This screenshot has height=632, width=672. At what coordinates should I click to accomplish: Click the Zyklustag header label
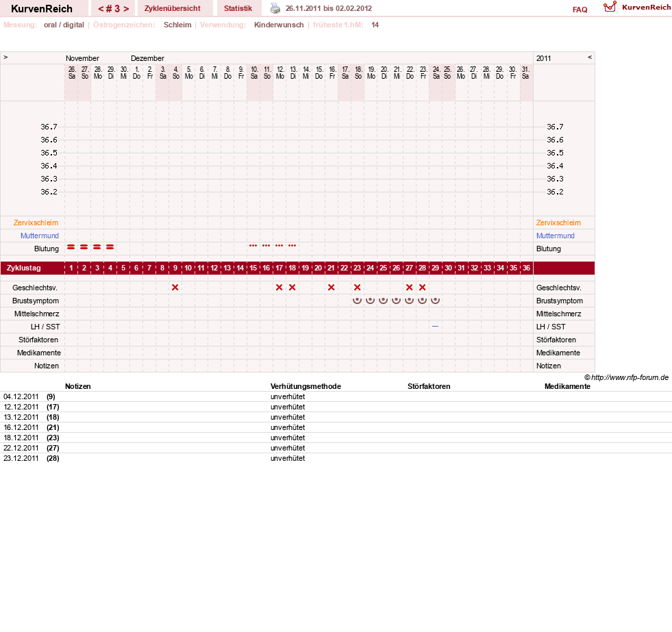pyautogui.click(x=24, y=268)
